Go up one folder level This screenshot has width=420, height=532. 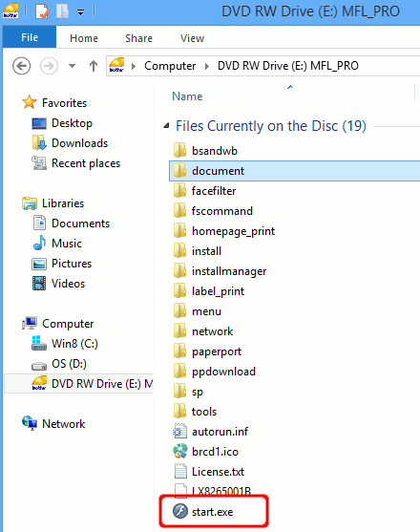click(x=94, y=66)
